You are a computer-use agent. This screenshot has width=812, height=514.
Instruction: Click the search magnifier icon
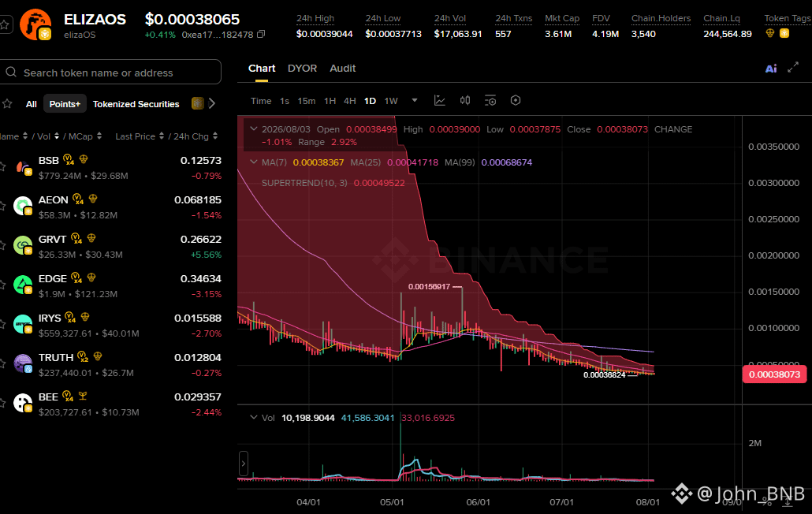(11, 72)
